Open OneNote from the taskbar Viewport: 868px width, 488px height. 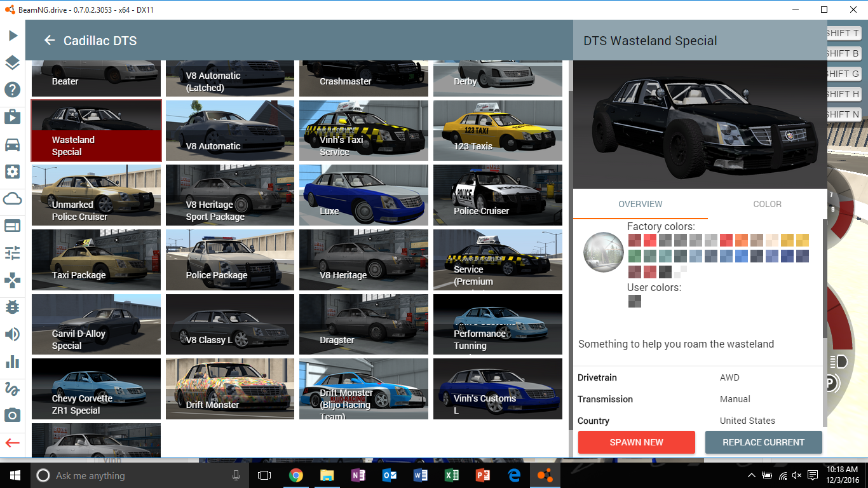(358, 475)
